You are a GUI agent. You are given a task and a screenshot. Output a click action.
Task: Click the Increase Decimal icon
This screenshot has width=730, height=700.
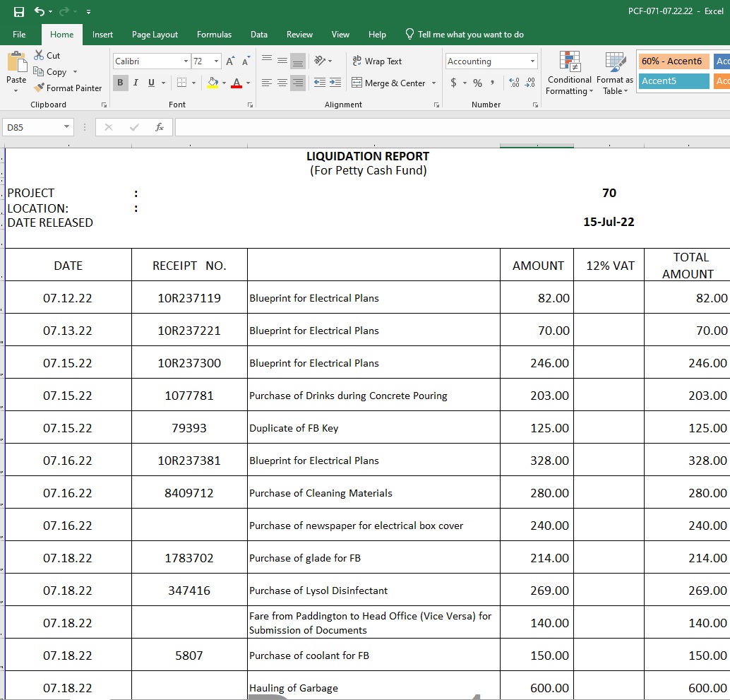514,83
